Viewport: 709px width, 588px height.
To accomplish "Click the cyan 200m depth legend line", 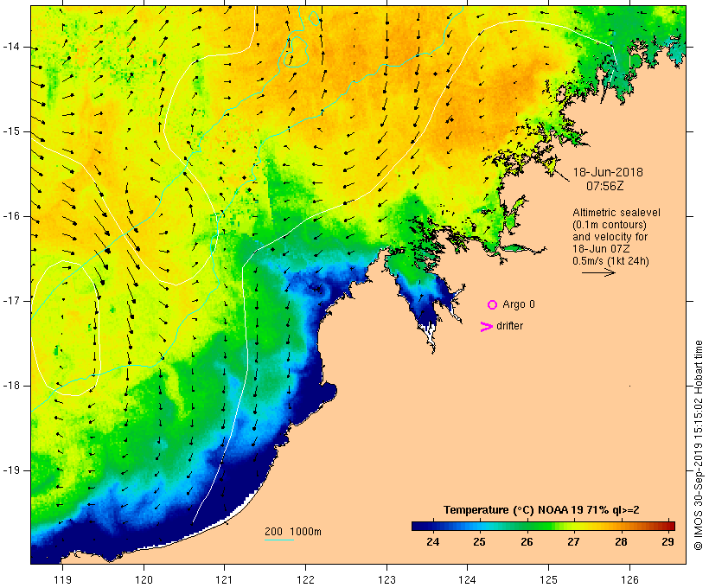I will [279, 540].
